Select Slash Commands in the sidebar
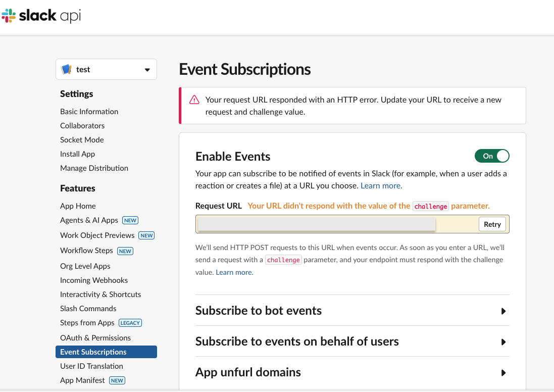 [x=88, y=309]
